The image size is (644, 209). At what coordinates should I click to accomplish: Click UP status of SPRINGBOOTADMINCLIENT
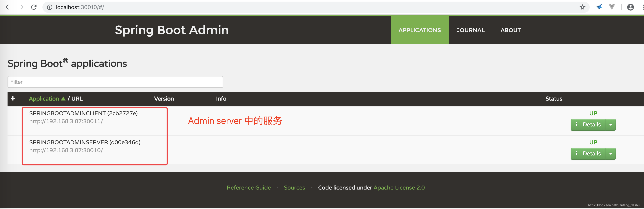coord(593,113)
